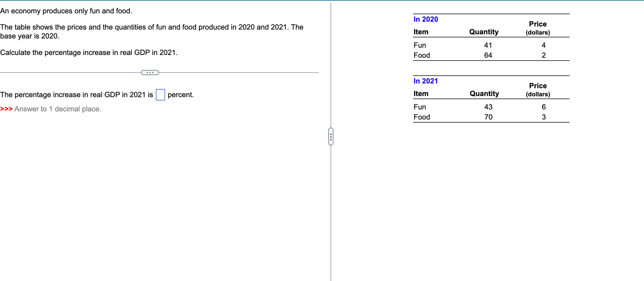Screen dimensions: 644x281
Task: Click the vertical pane splitter handle
Action: click(x=331, y=136)
